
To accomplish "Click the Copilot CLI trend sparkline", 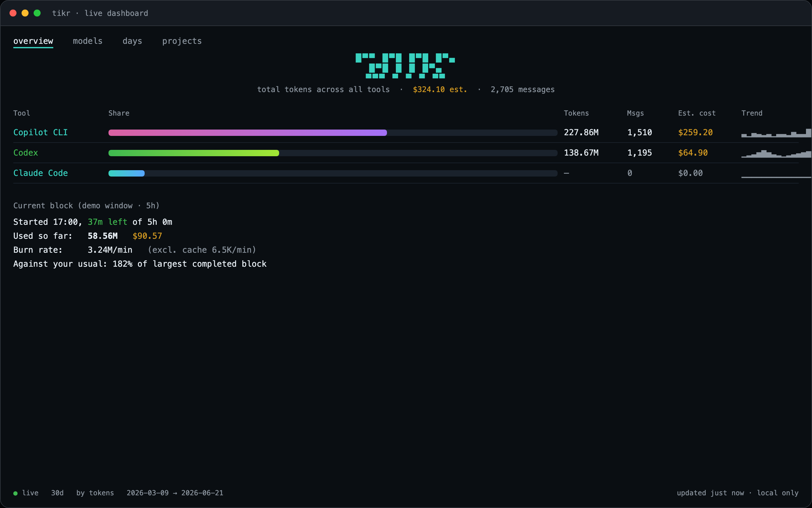I will 776,133.
